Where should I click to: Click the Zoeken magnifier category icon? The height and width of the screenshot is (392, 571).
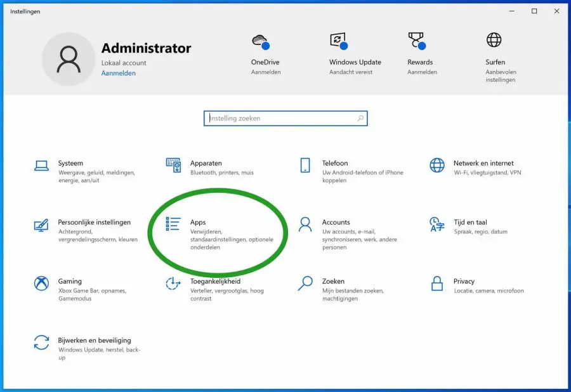point(305,283)
